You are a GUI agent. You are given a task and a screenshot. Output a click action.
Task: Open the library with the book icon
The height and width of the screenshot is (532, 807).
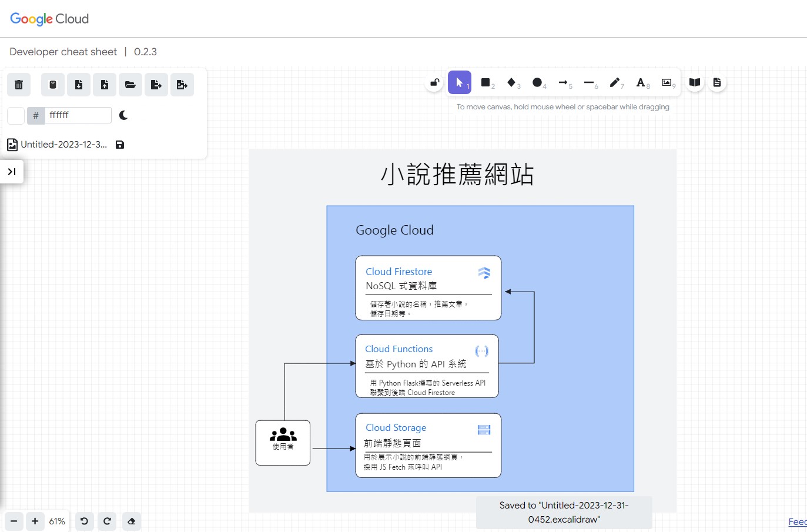[695, 82]
